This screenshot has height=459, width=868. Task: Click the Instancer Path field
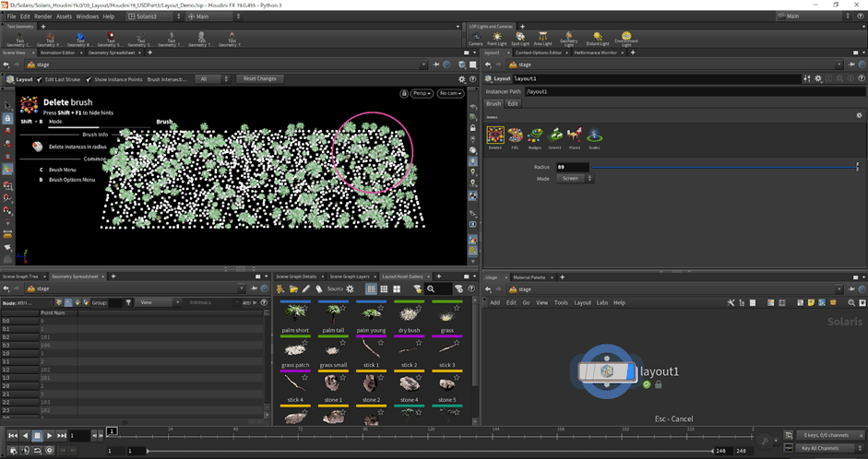695,92
